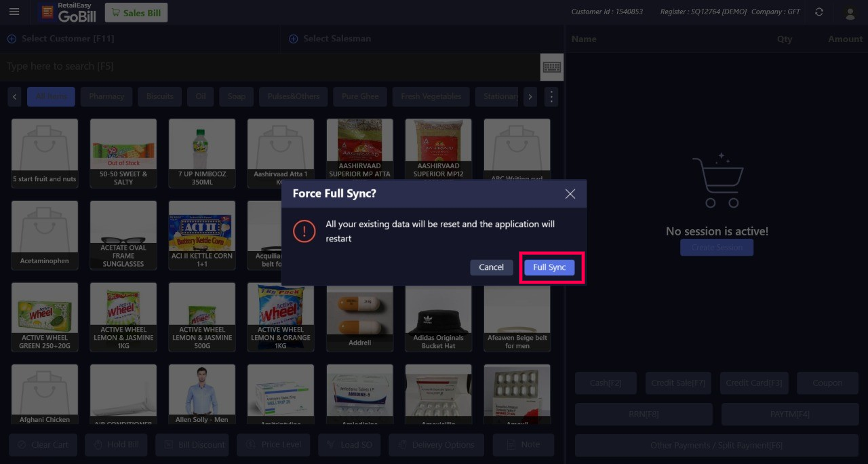868x464 pixels.
Task: Choose Credit Card[F3] payment
Action: [x=754, y=383]
